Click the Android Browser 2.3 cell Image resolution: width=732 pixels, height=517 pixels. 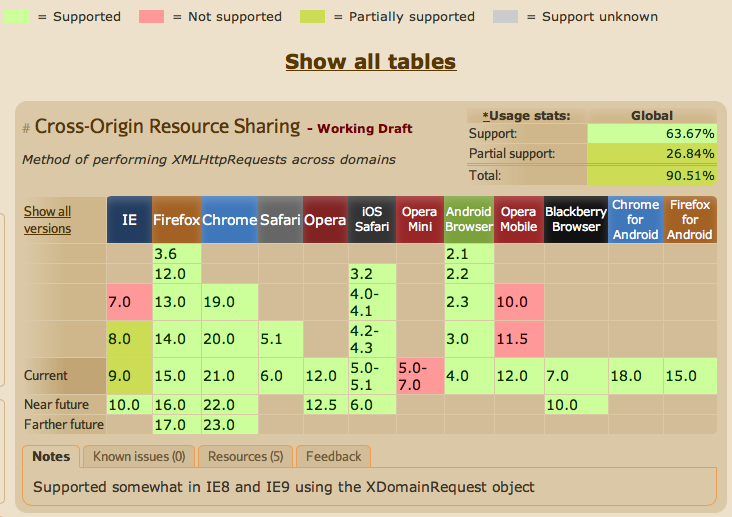click(469, 302)
